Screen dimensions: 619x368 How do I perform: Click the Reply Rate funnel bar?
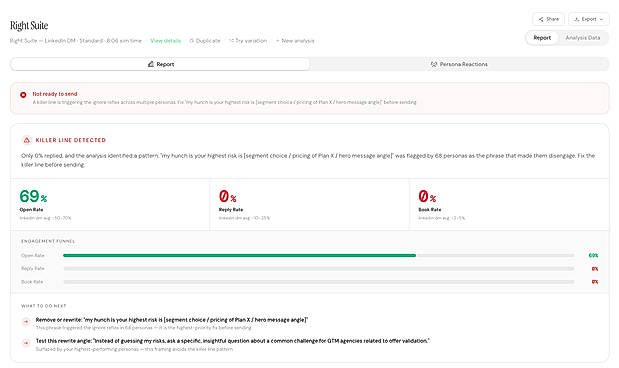pyautogui.click(x=319, y=268)
